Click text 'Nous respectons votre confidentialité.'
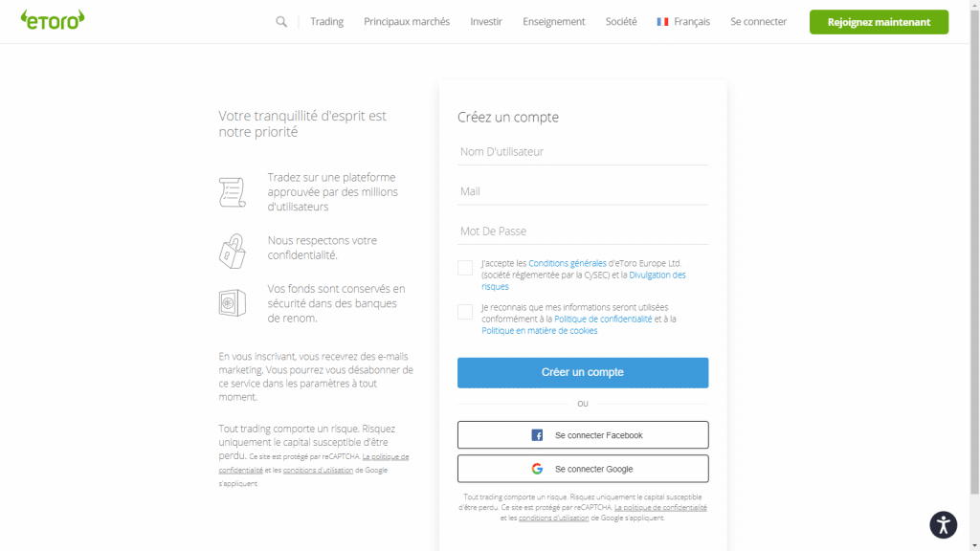Viewport: 980px width, 551px height. [323, 248]
